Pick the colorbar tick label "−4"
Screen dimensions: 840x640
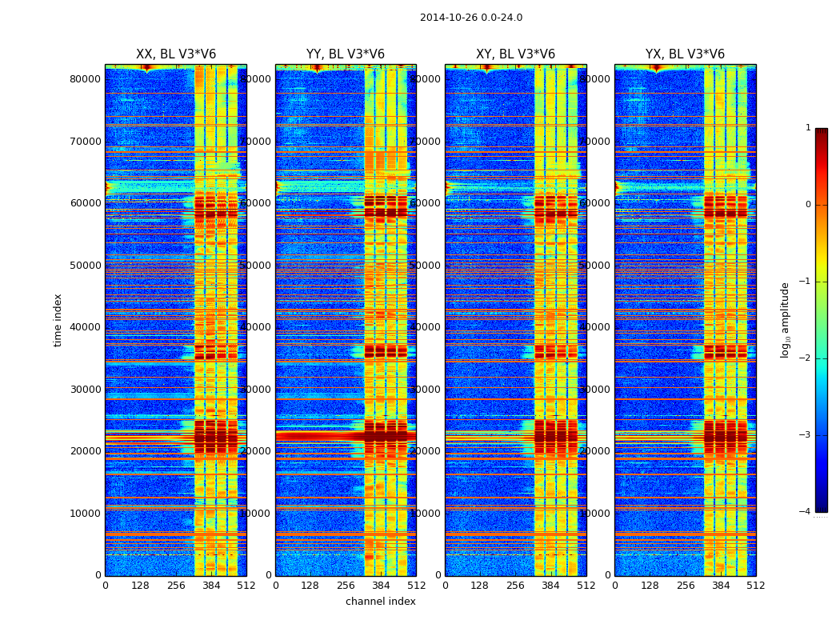806,512
